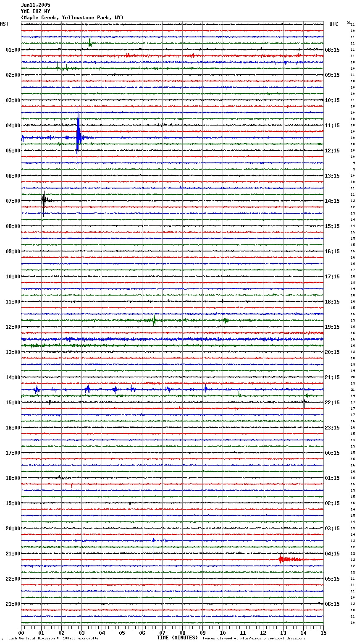Click the green spike above the 12:00 MST trace
The width and height of the screenshot is (357, 644).
click(x=154, y=320)
